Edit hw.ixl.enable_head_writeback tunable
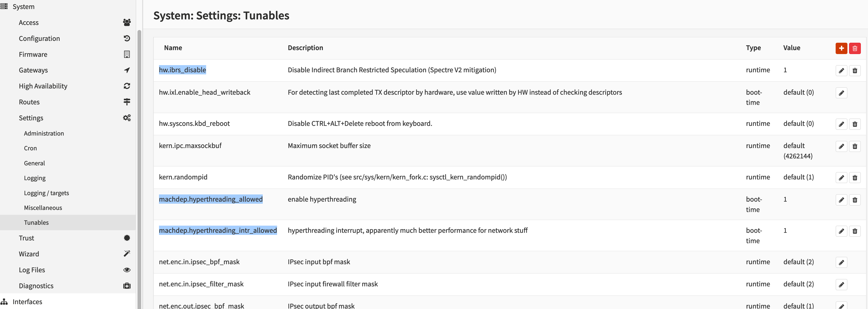This screenshot has width=868, height=309. [x=841, y=93]
